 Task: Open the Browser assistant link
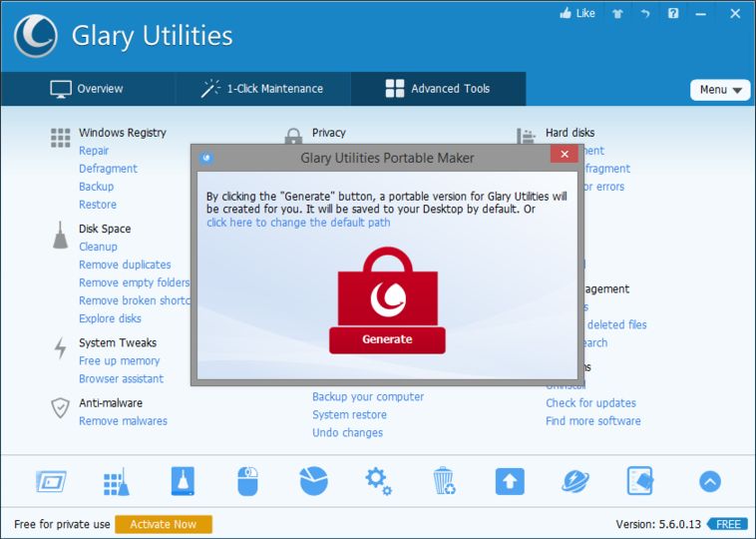coord(121,378)
